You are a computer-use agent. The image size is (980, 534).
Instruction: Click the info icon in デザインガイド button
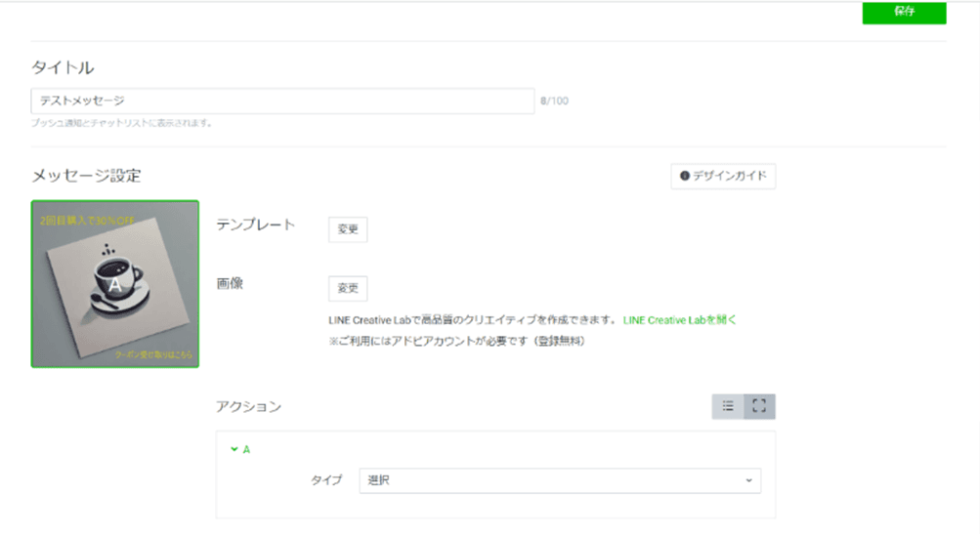tap(685, 176)
